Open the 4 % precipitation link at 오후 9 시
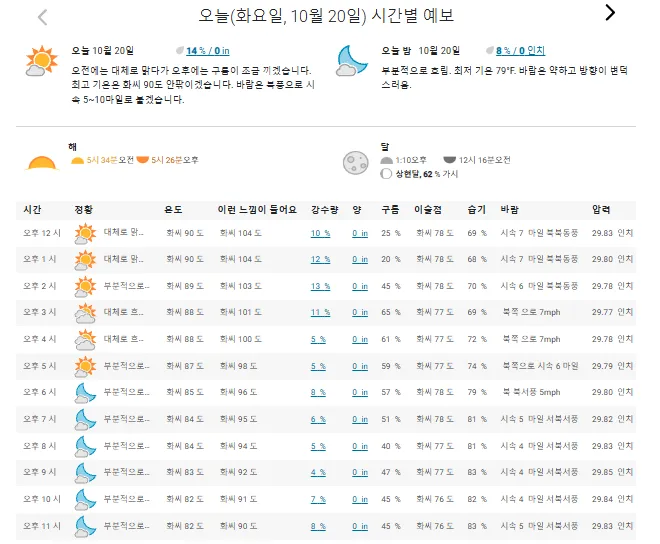 pyautogui.click(x=318, y=473)
